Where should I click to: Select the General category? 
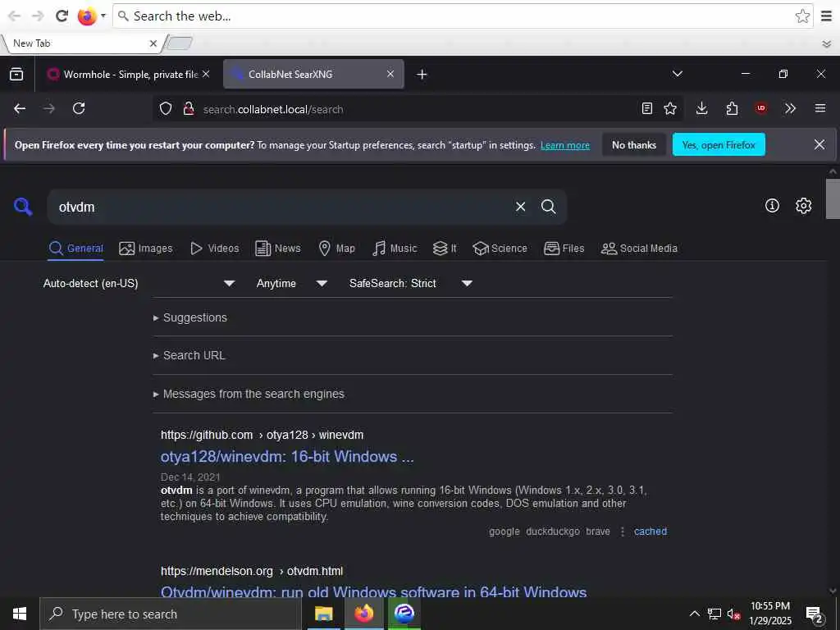[x=75, y=249]
